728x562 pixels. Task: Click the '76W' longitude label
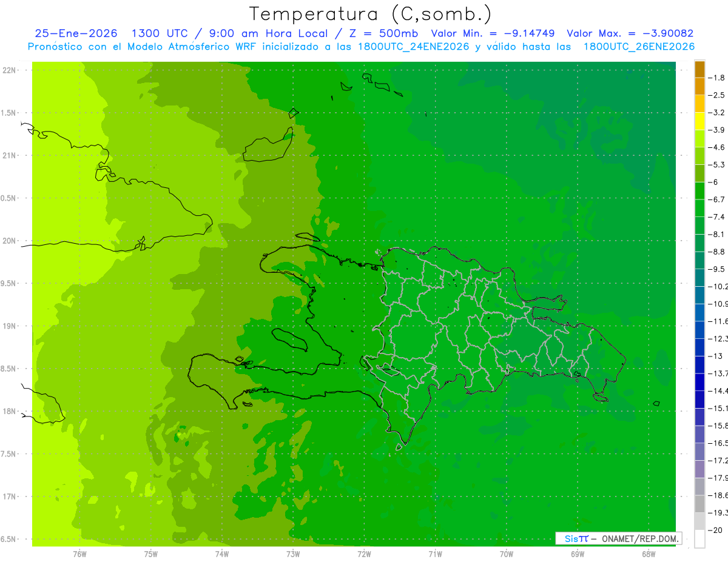[79, 554]
